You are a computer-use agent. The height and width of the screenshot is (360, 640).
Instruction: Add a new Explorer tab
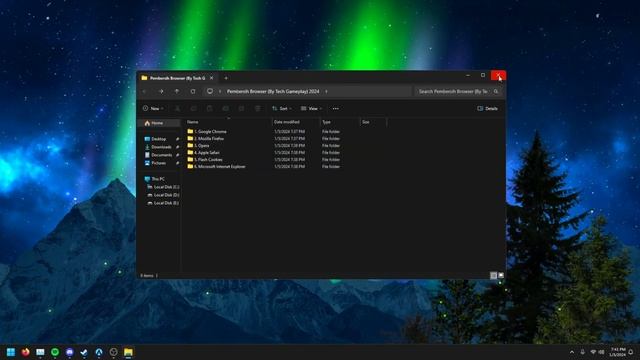click(226, 78)
